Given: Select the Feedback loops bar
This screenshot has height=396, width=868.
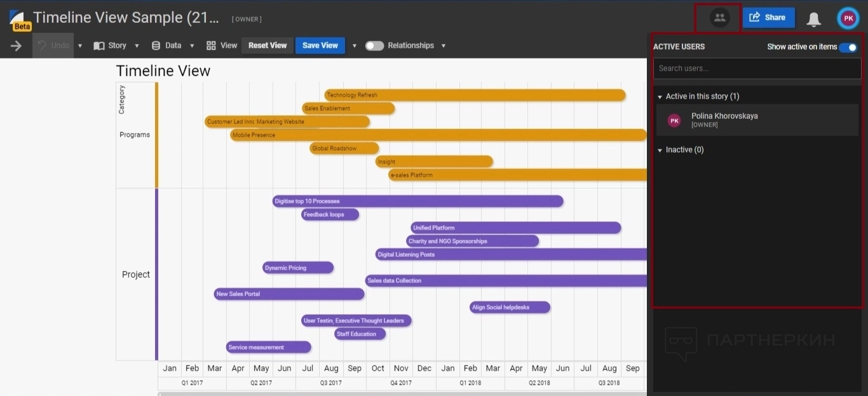Looking at the screenshot, I should click(x=330, y=215).
